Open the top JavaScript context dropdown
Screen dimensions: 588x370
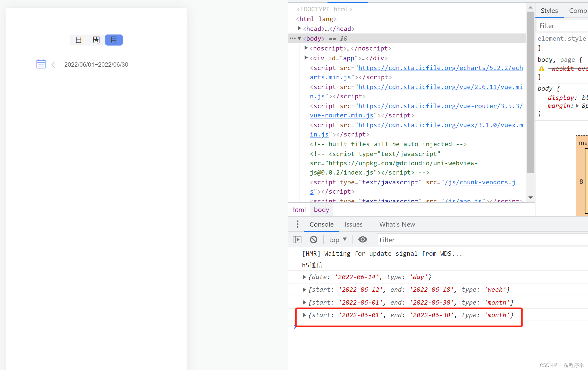338,240
